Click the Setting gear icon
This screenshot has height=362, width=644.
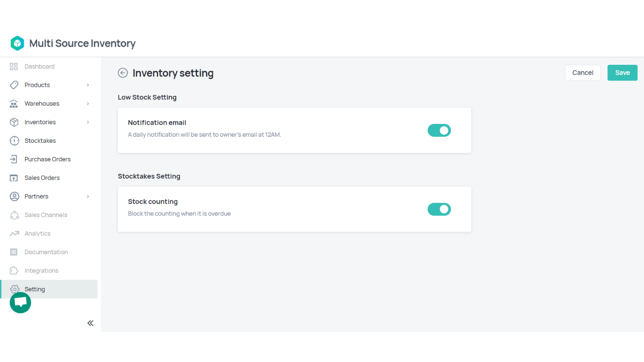click(14, 289)
